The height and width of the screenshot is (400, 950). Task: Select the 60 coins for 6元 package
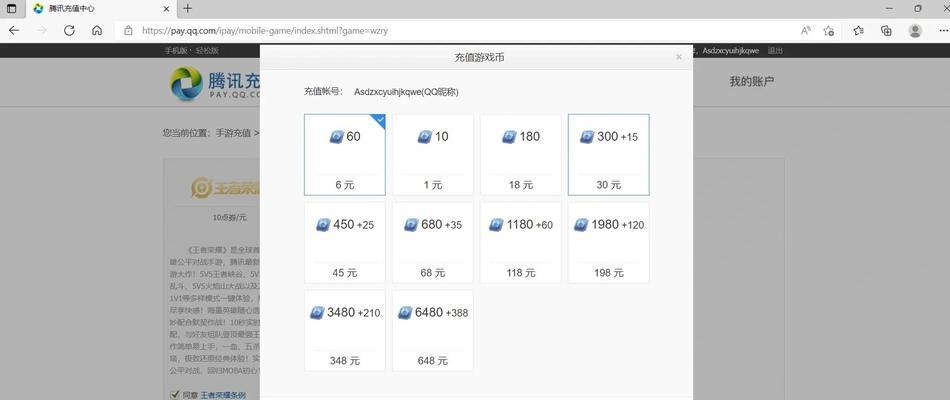[x=345, y=155]
